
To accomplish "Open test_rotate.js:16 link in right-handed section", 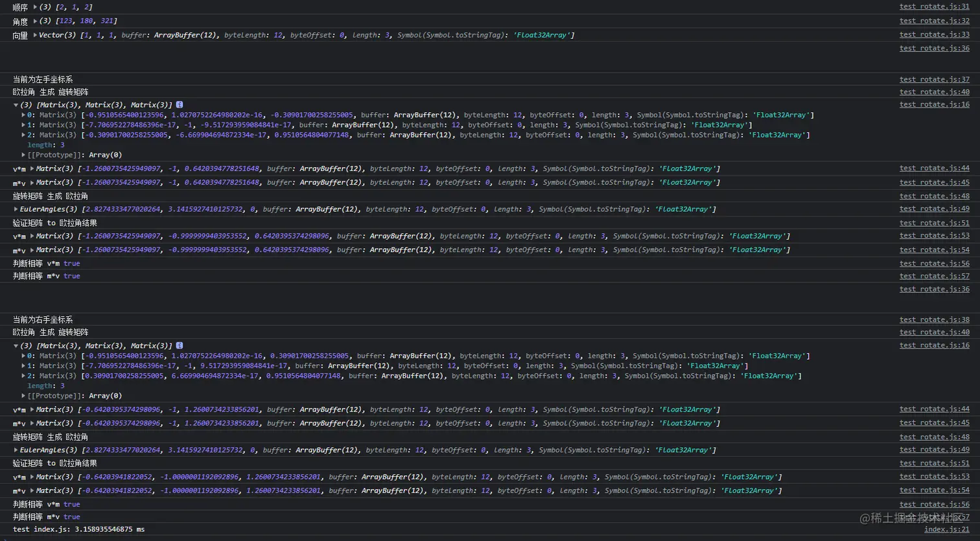I will (x=935, y=345).
